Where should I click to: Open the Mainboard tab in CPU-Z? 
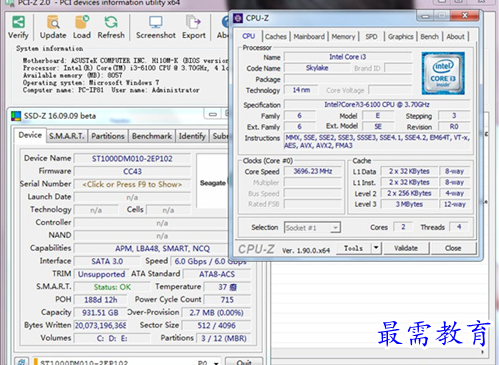point(309,37)
